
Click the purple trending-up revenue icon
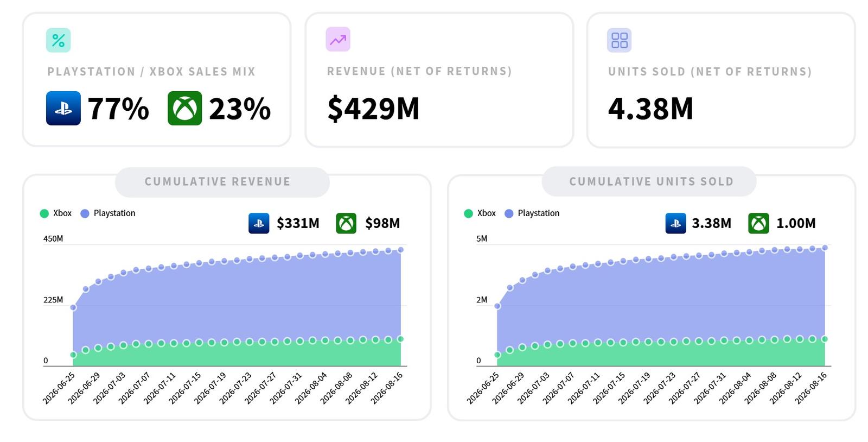point(338,40)
